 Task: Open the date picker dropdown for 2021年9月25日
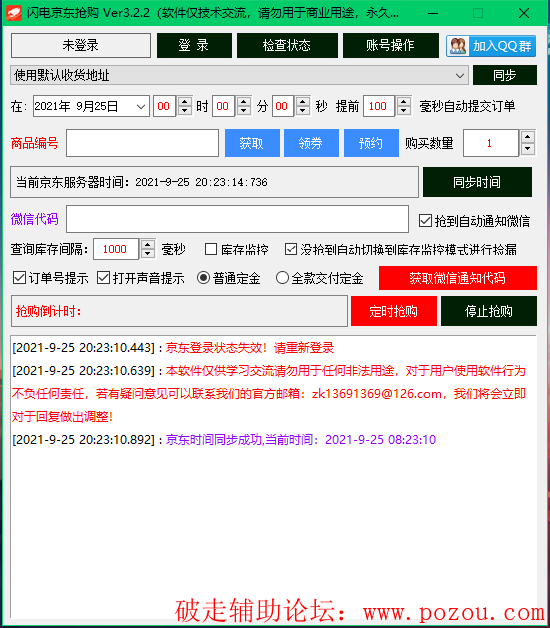point(140,107)
